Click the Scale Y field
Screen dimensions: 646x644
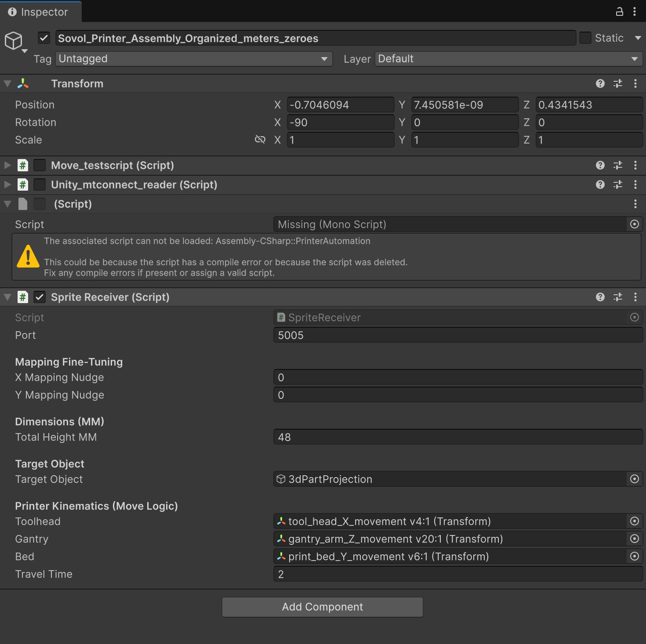(465, 140)
